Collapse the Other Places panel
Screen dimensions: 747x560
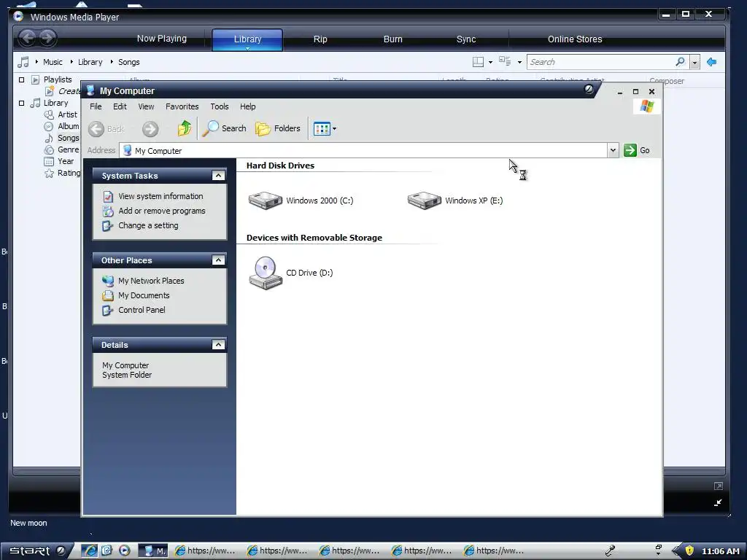[218, 260]
